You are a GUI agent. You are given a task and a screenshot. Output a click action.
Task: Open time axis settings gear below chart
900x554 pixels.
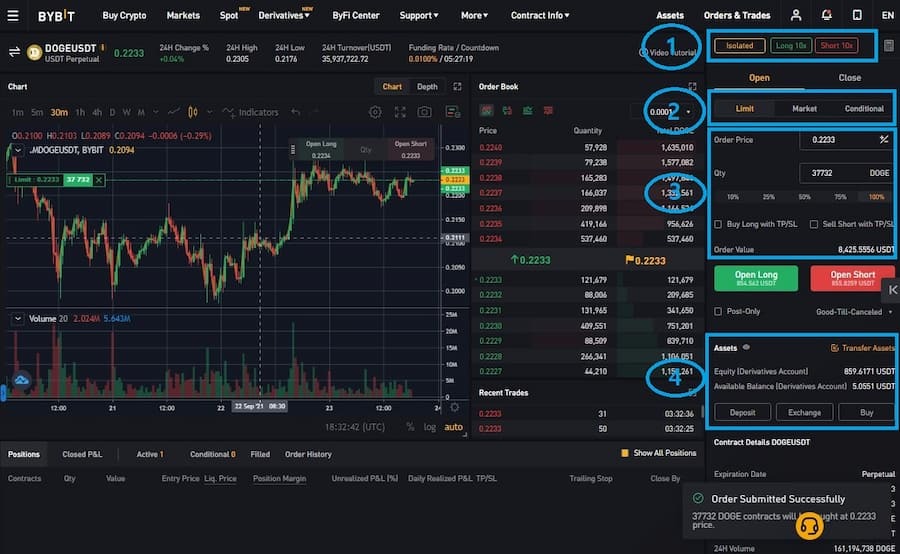tap(455, 407)
